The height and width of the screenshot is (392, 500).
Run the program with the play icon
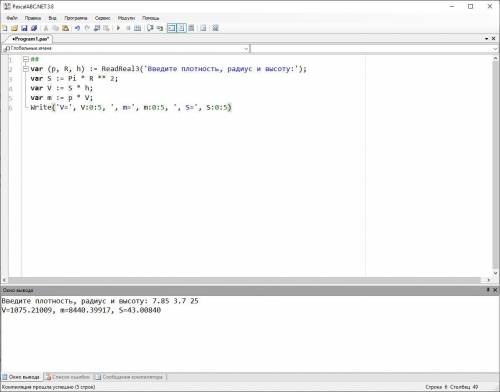click(x=118, y=28)
